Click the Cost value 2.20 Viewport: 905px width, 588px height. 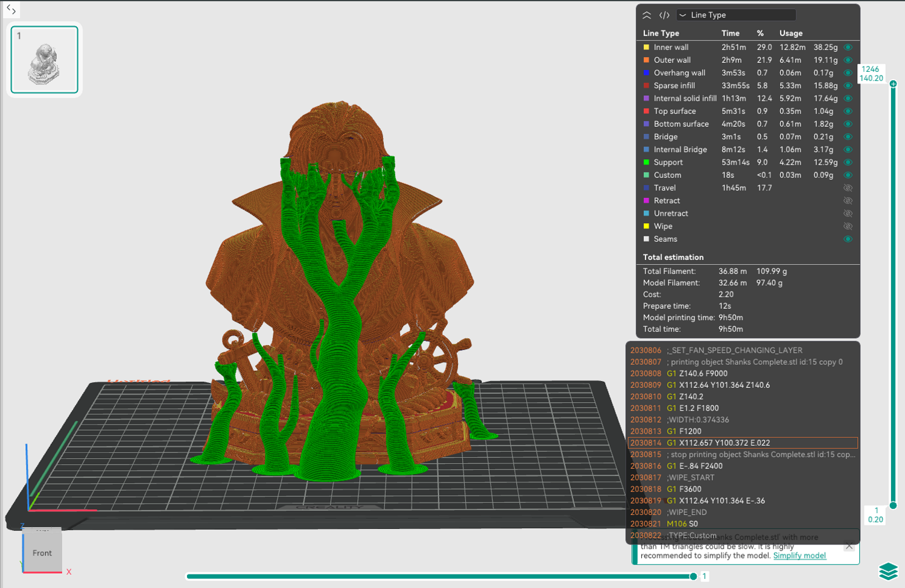click(726, 294)
